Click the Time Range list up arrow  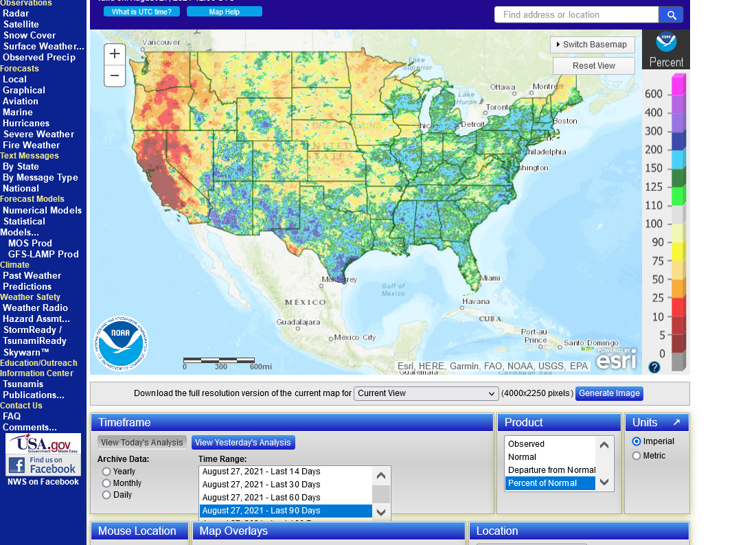(x=381, y=476)
